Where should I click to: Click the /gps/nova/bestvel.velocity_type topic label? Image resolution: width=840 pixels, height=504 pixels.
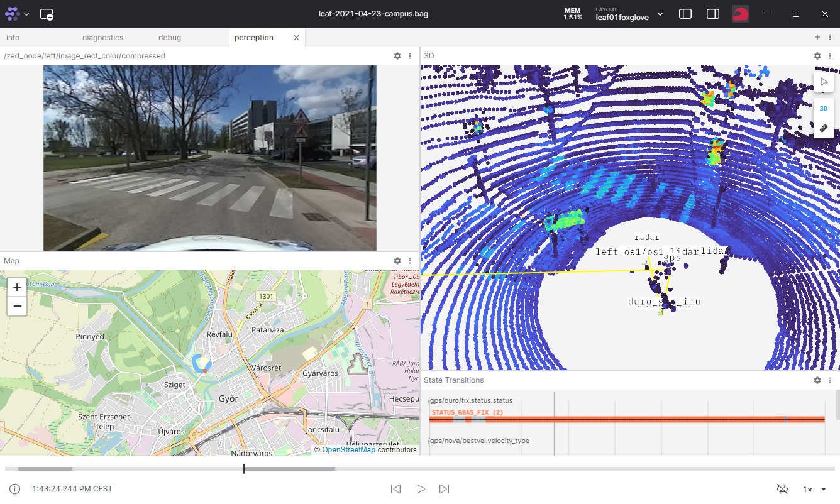pos(478,441)
